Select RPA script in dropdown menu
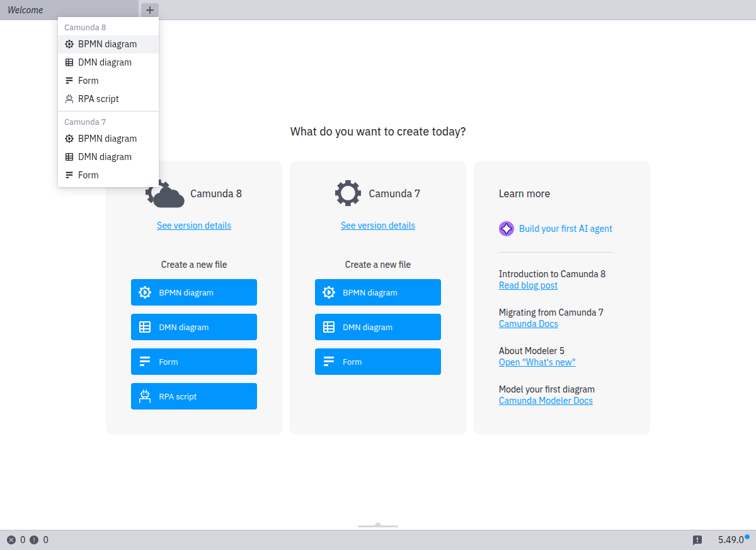Image resolution: width=756 pixels, height=550 pixels. click(108, 99)
